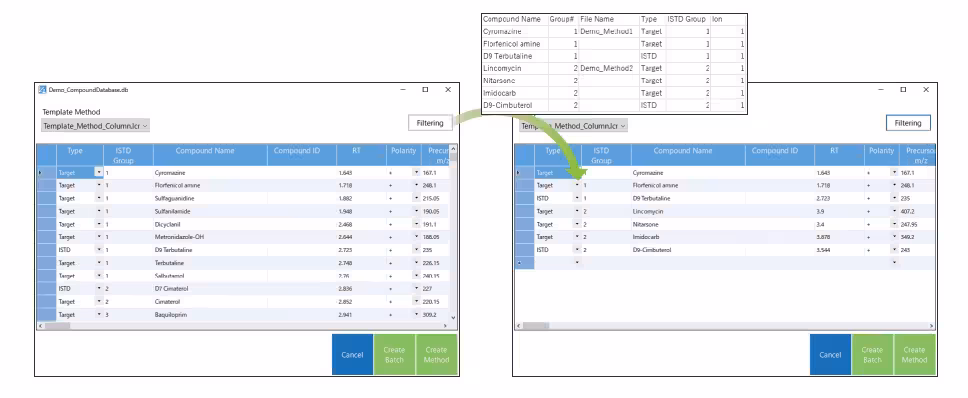Screen dimensions: 968x398
Task: Open Type dropdown for Dicyclanil row
Action: pyautogui.click(x=99, y=224)
